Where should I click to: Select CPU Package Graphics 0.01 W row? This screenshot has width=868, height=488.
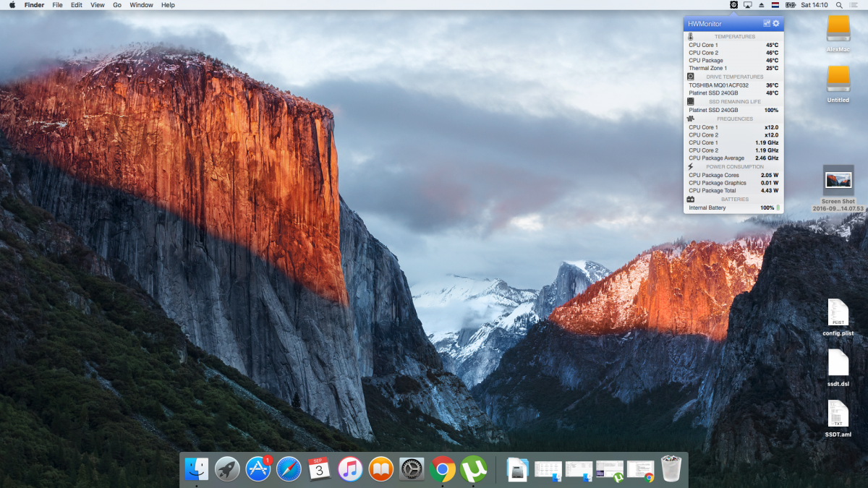click(733, 183)
